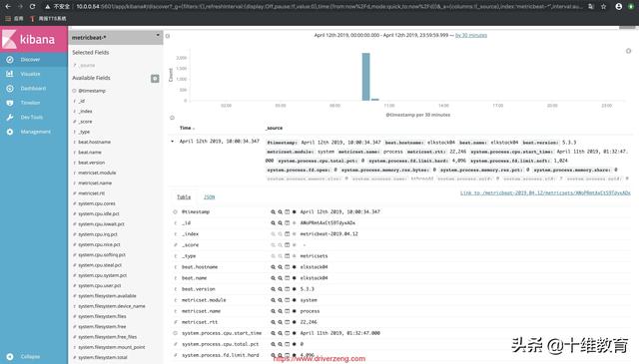Toggle metricset.rtt column in table

click(x=287, y=322)
